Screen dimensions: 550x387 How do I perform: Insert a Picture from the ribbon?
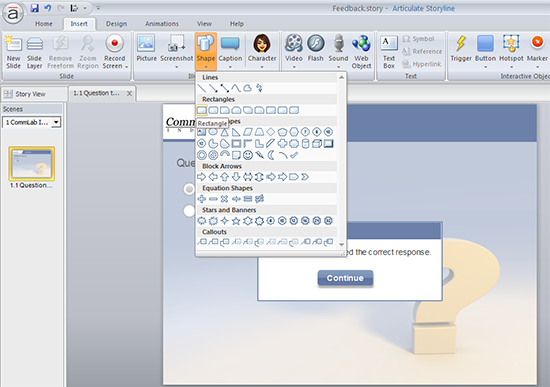click(146, 49)
